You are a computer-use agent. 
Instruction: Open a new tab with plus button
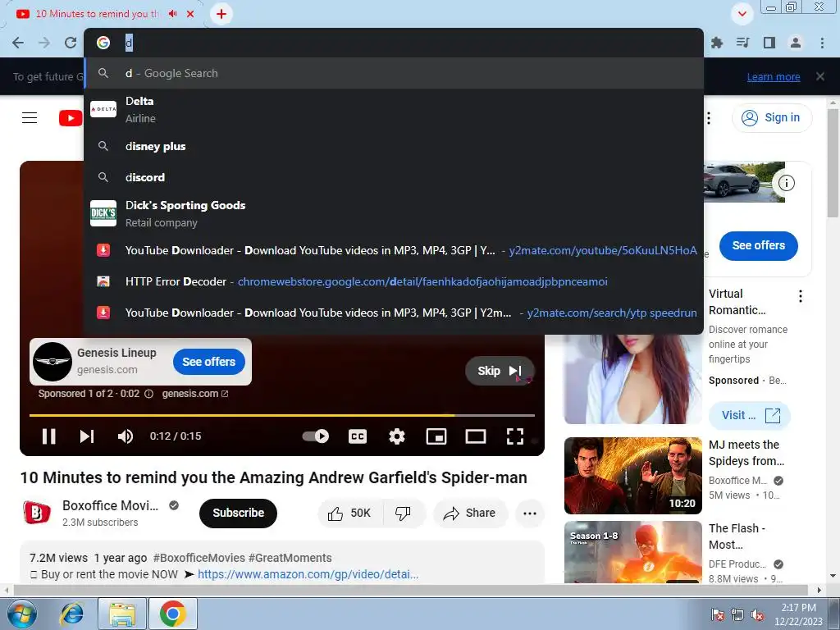coord(221,14)
